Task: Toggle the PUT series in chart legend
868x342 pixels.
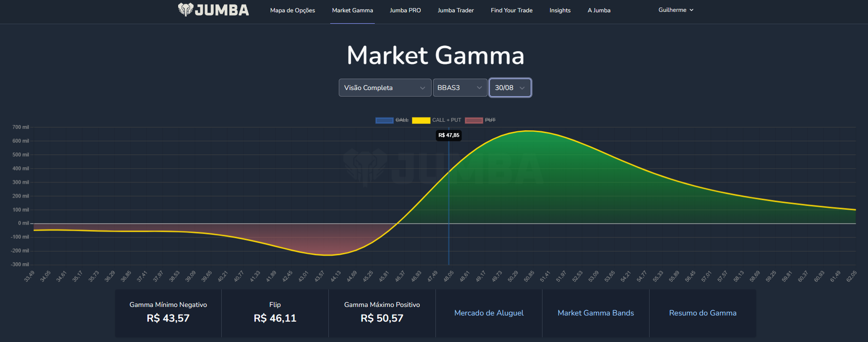Action: tap(480, 120)
